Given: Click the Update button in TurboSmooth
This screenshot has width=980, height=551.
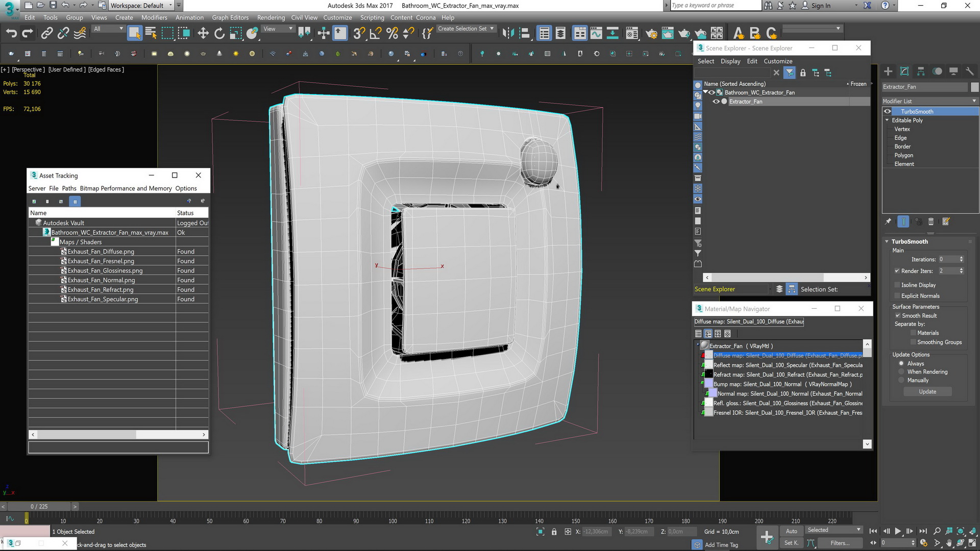Looking at the screenshot, I should click(927, 392).
